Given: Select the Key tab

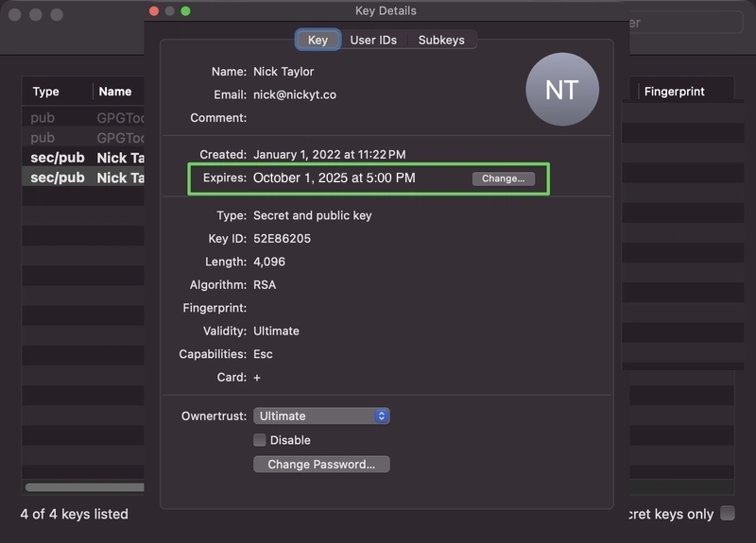Looking at the screenshot, I should pyautogui.click(x=318, y=40).
